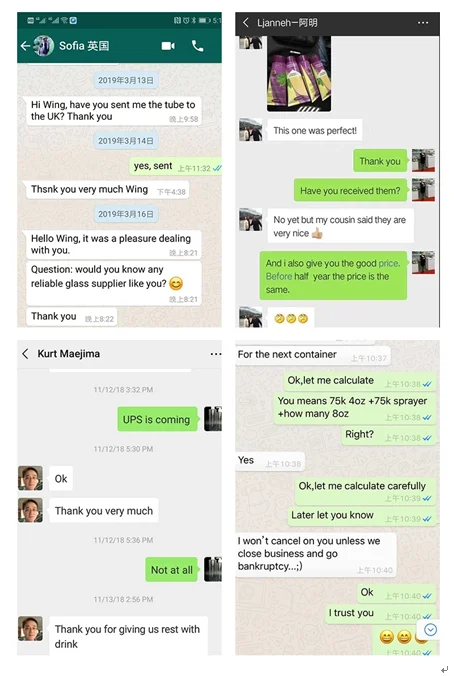
Task: Tap the date label for 14 March 2019
Action: (126, 141)
